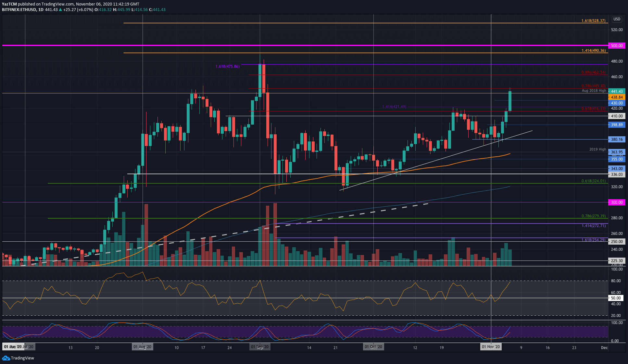Click the 1.414(272.71) Fibonacci label
Image resolution: width=628 pixels, height=364 pixels.
[x=593, y=226]
